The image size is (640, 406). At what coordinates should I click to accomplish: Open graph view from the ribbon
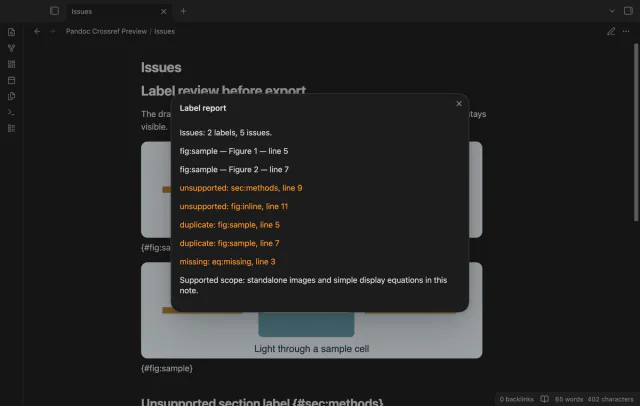point(11,48)
